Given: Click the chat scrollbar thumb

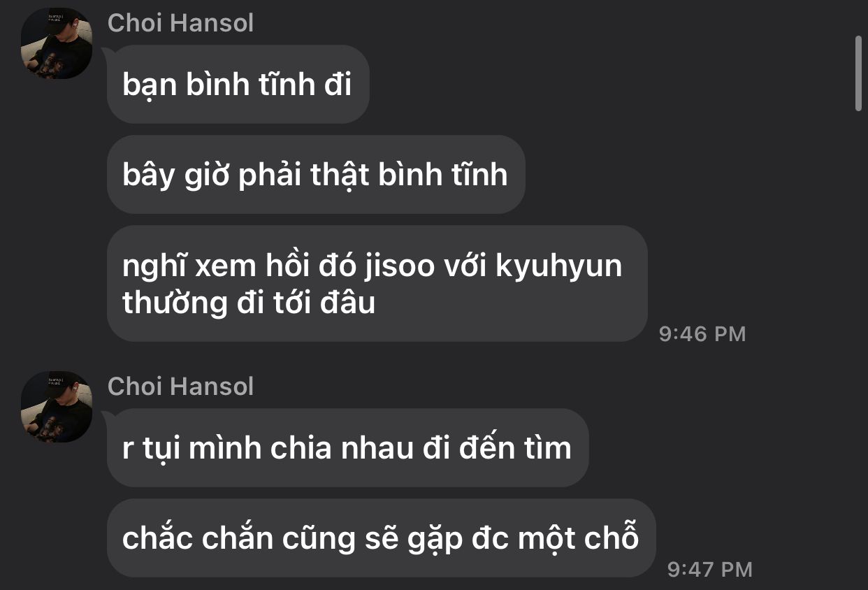Looking at the screenshot, I should (859, 73).
